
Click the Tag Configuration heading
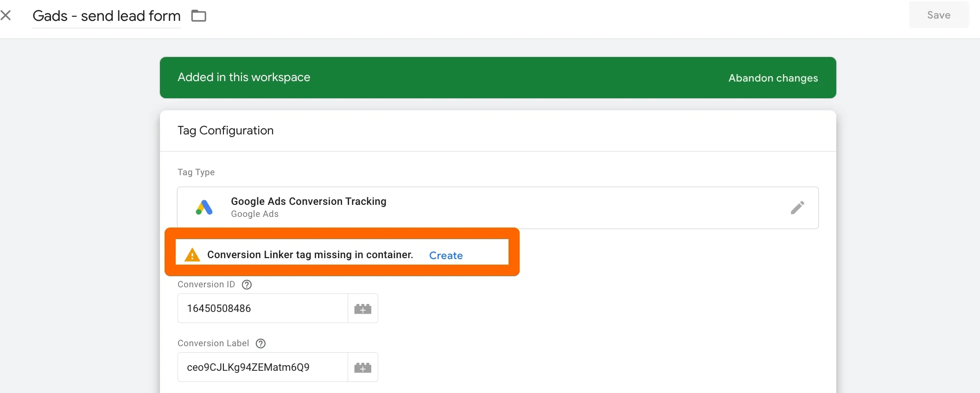(x=225, y=131)
